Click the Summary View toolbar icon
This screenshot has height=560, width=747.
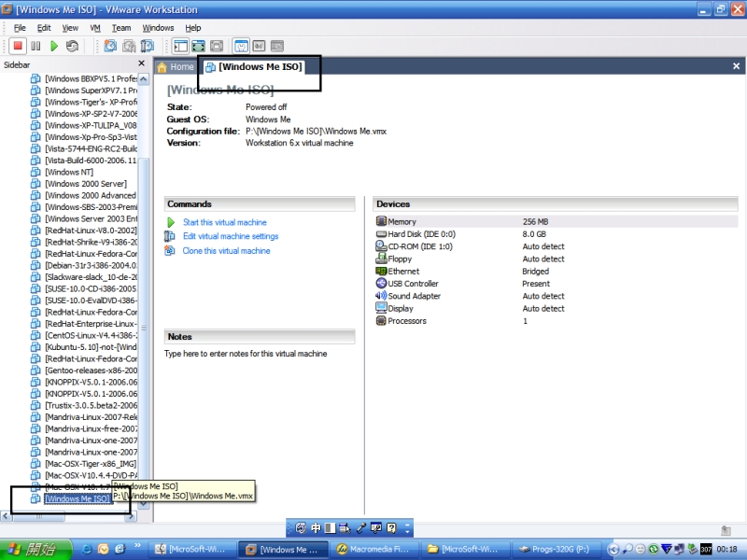pos(241,46)
